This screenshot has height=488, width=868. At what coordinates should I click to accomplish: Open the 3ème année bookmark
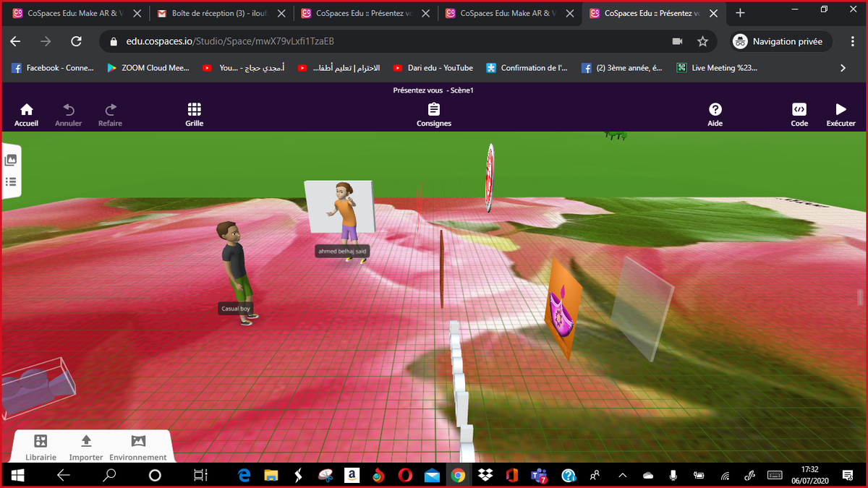click(621, 68)
